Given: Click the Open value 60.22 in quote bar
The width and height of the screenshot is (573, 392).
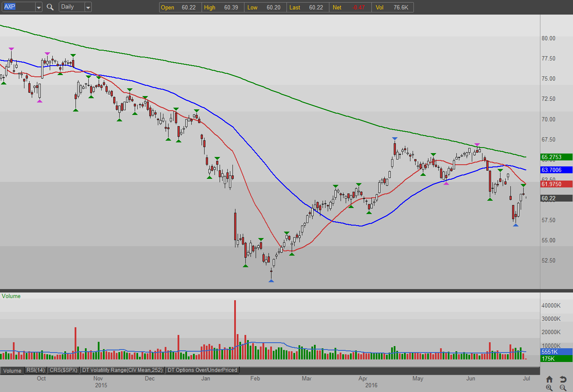Looking at the screenshot, I should 189,7.
